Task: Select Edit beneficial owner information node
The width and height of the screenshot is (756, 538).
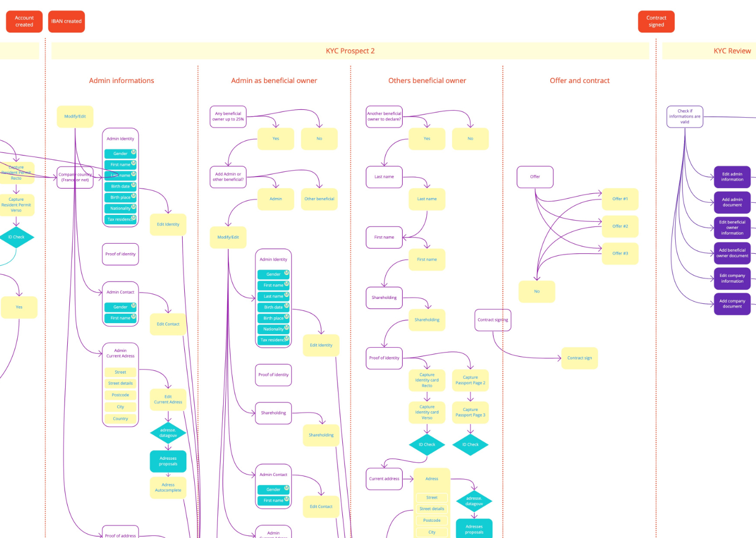Action: point(732,228)
